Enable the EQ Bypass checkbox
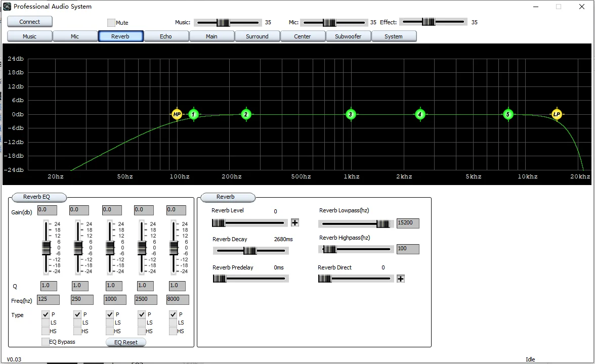 pyautogui.click(x=46, y=342)
